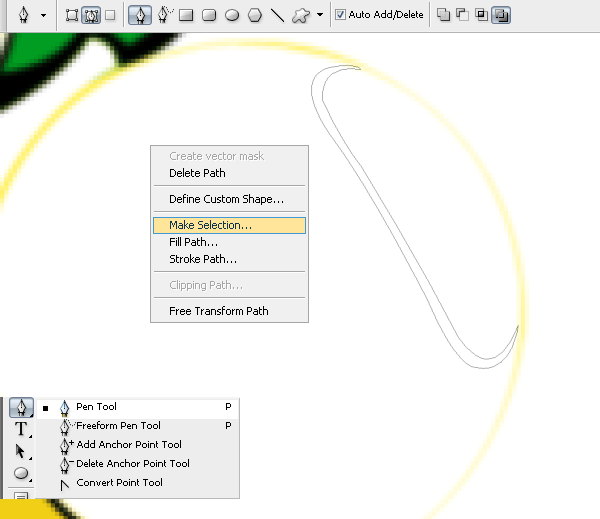
Task: Select Shape layers mode icon
Action: pos(72,15)
